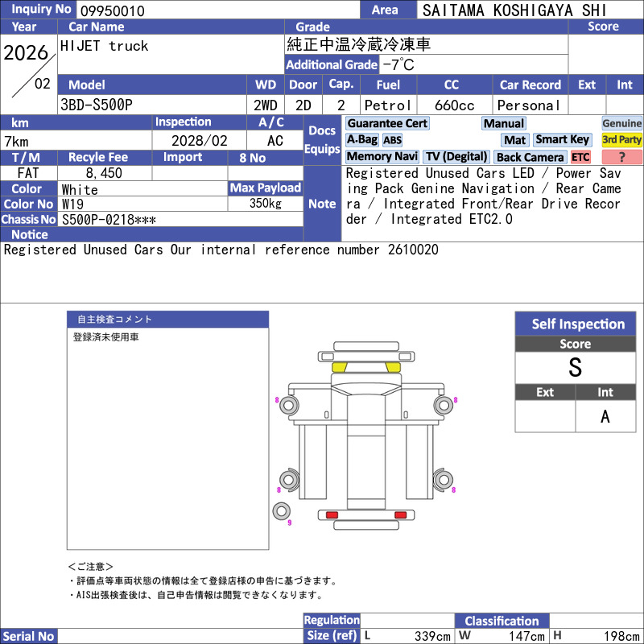Click the interior grade A
This screenshot has width=644, height=644.
tap(605, 416)
